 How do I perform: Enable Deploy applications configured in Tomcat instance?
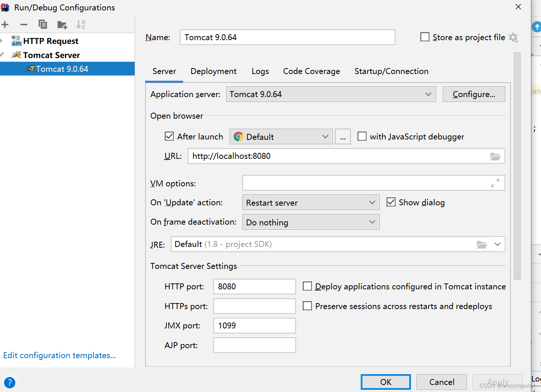307,286
